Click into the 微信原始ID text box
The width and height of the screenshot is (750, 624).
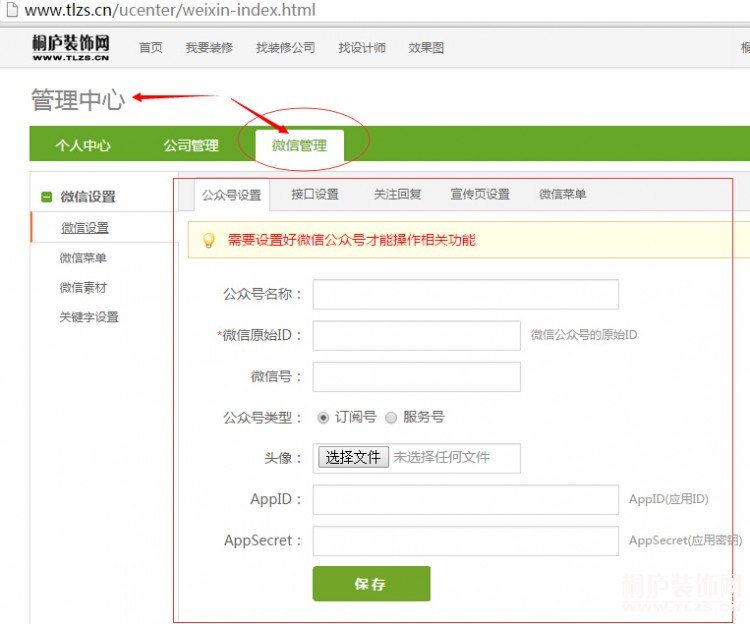click(416, 335)
